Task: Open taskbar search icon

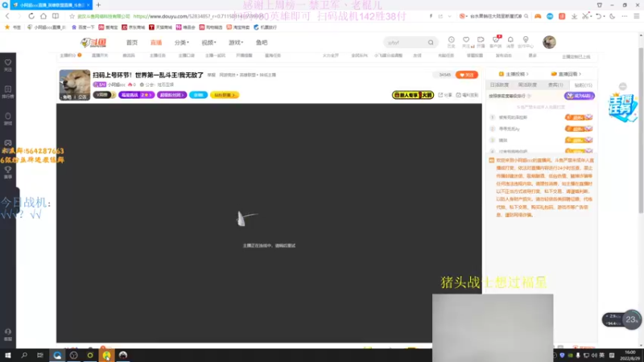Action: (24, 356)
